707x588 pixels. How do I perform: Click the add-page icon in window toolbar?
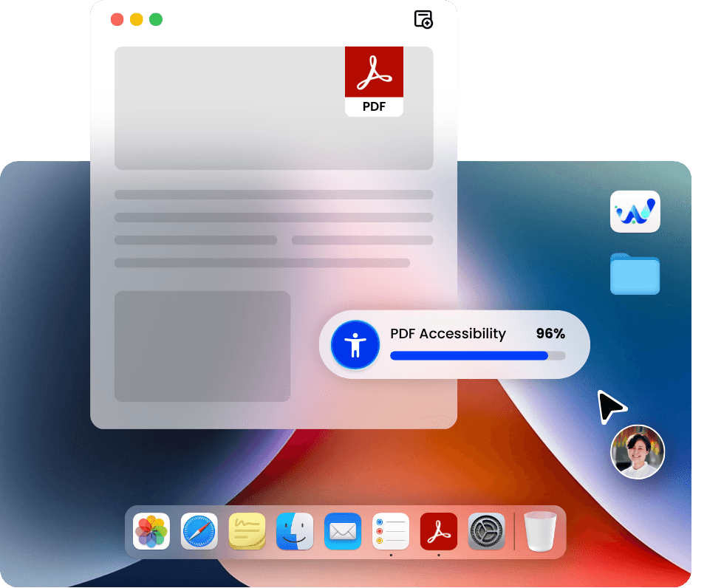[423, 19]
